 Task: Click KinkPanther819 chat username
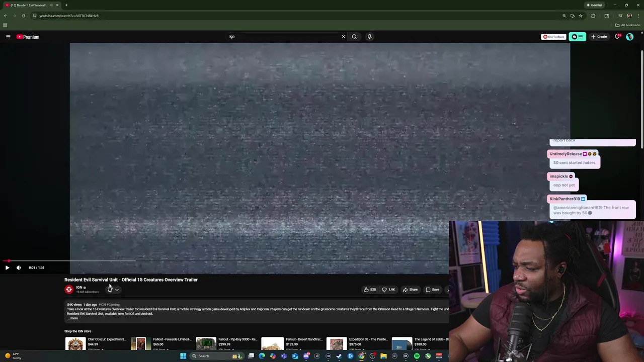[565, 199]
